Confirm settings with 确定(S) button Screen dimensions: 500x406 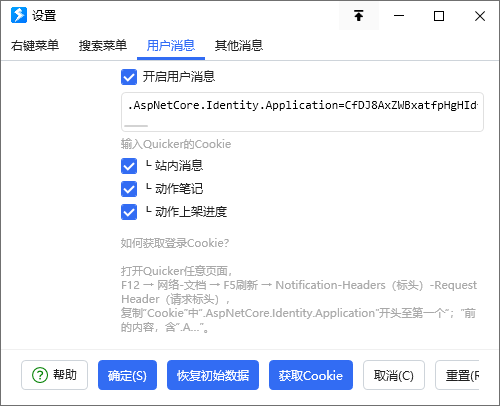pos(127,375)
